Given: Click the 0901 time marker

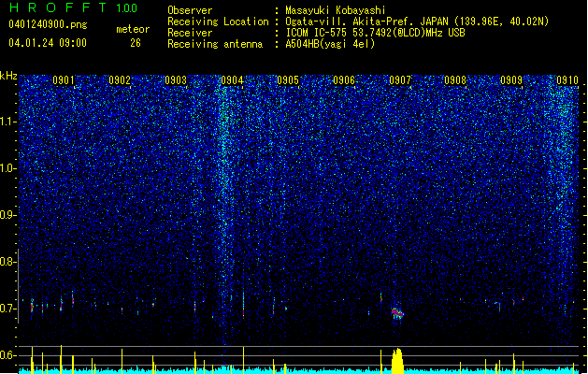Looking at the screenshot, I should click(64, 80).
